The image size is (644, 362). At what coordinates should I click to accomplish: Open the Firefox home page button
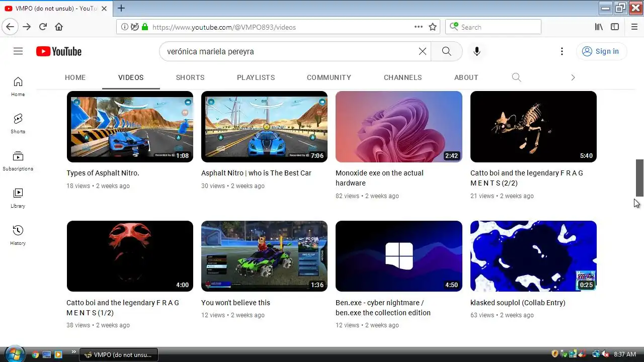coord(59,27)
